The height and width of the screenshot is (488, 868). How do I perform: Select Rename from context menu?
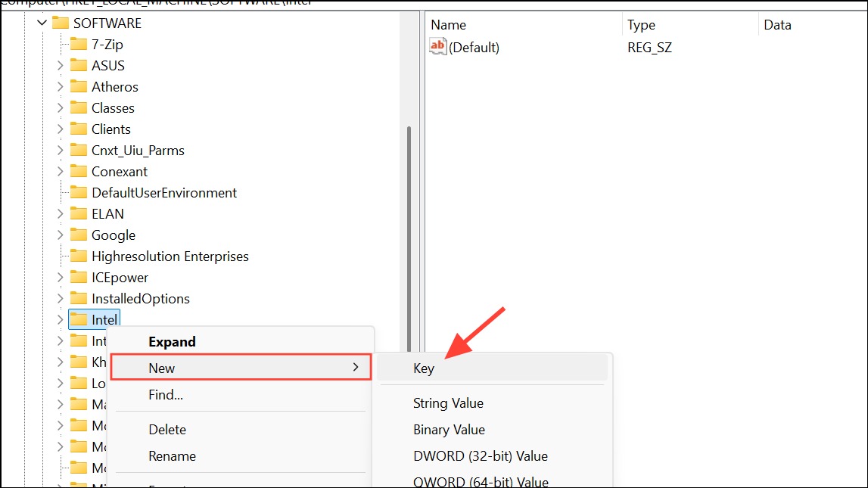pyautogui.click(x=172, y=456)
